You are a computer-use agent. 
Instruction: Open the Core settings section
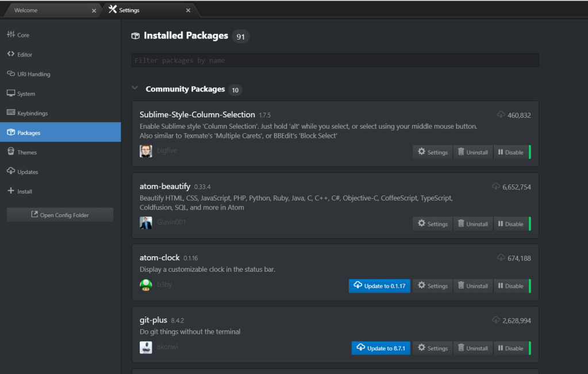click(x=23, y=35)
